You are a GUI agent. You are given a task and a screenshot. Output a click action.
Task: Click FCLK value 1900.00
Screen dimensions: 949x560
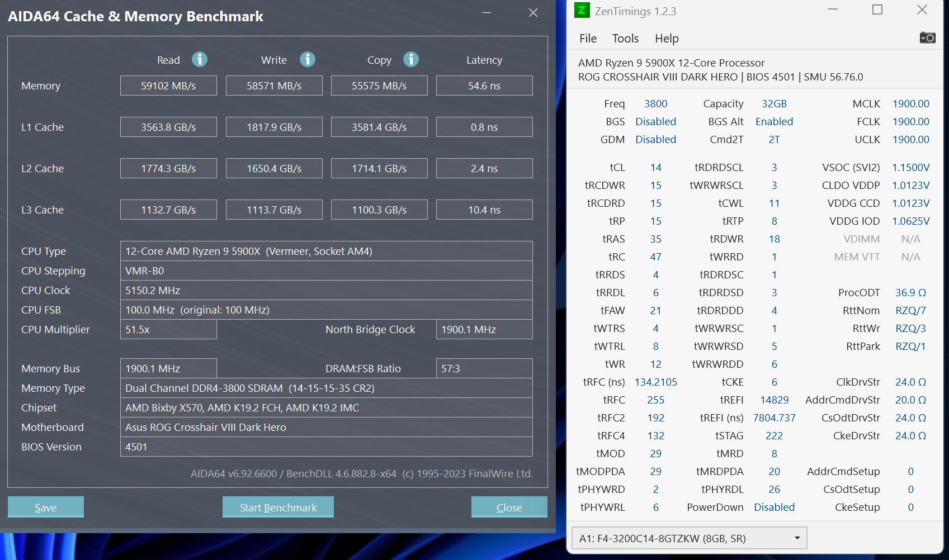(910, 121)
